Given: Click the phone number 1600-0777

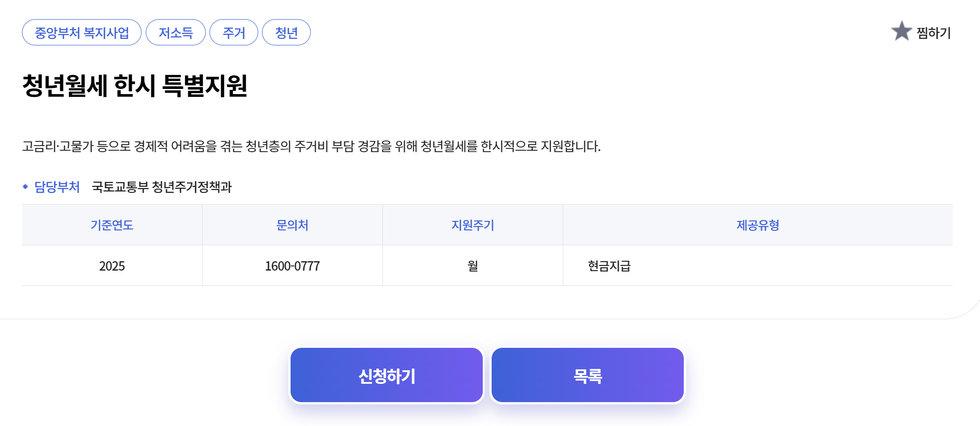Looking at the screenshot, I should pyautogui.click(x=292, y=265).
